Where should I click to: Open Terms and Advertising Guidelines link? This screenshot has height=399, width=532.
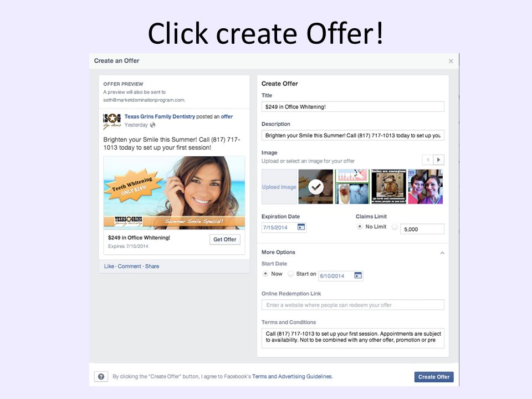coord(292,377)
